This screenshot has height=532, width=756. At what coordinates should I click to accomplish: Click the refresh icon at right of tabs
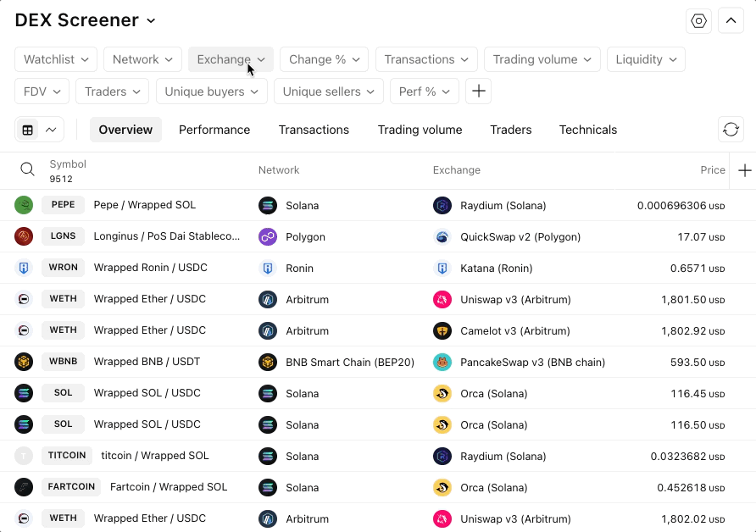click(731, 130)
